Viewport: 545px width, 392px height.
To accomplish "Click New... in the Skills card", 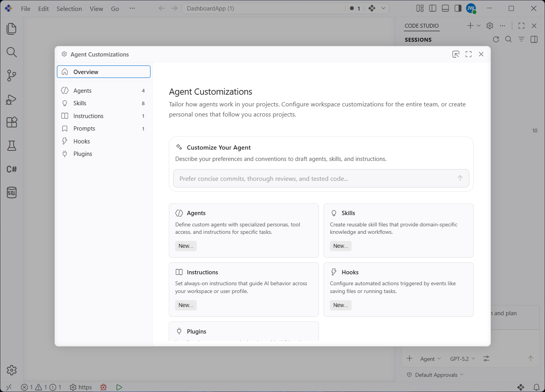I will pos(341,246).
